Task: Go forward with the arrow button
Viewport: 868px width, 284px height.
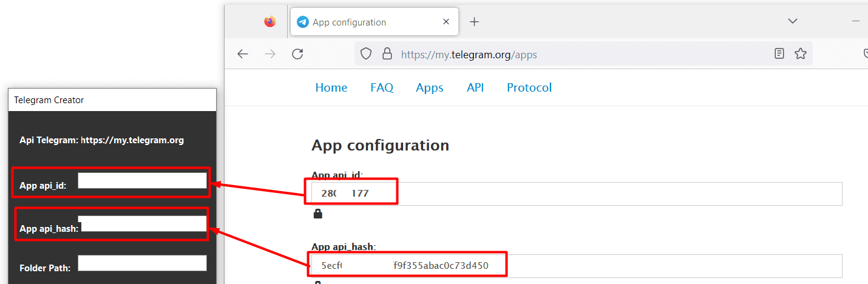Action: tap(271, 54)
